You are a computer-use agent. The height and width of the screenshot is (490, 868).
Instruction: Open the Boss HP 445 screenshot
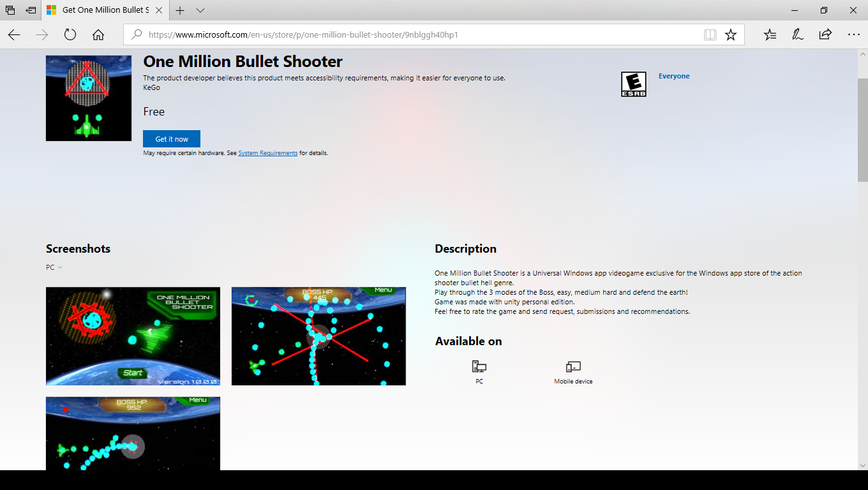click(x=318, y=336)
